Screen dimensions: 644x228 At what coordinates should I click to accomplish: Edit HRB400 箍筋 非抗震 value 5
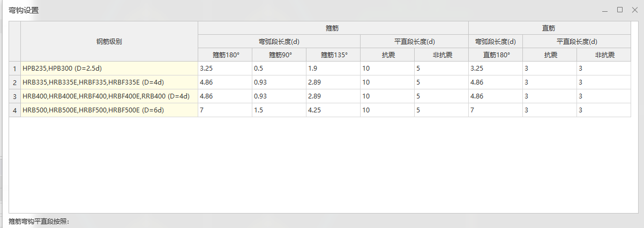[441, 96]
